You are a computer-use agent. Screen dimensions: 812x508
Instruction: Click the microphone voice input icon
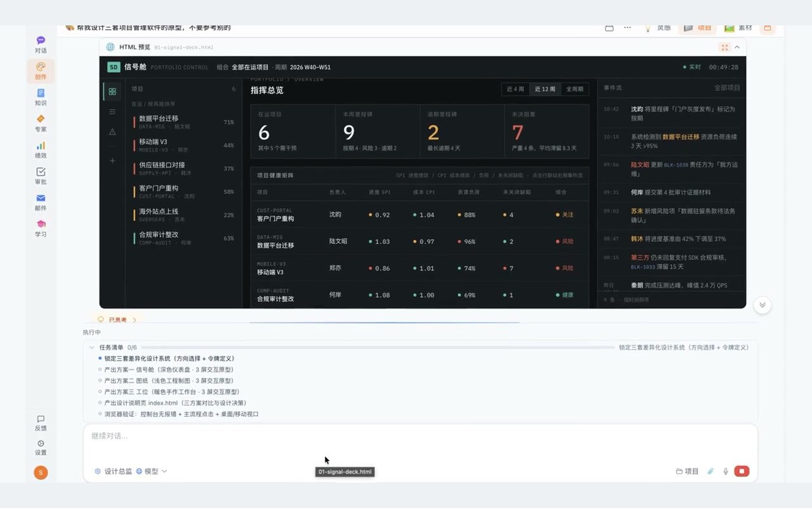(x=726, y=471)
